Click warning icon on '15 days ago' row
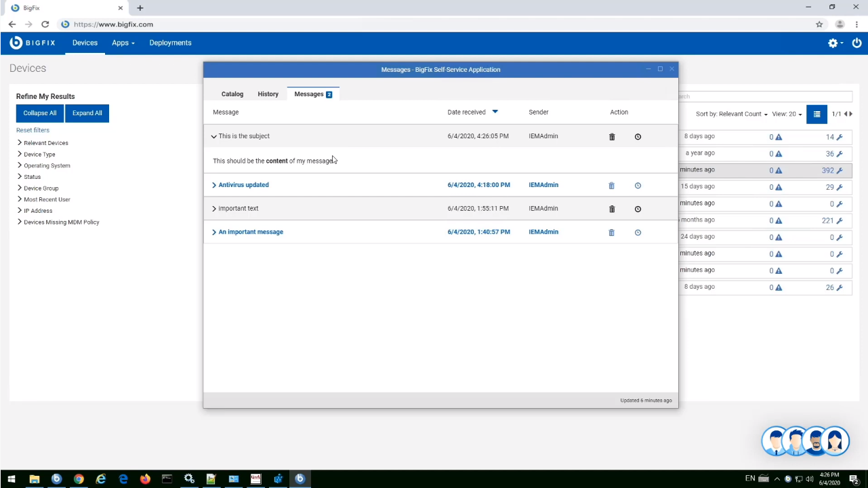Image resolution: width=868 pixels, height=488 pixels. coord(779,187)
